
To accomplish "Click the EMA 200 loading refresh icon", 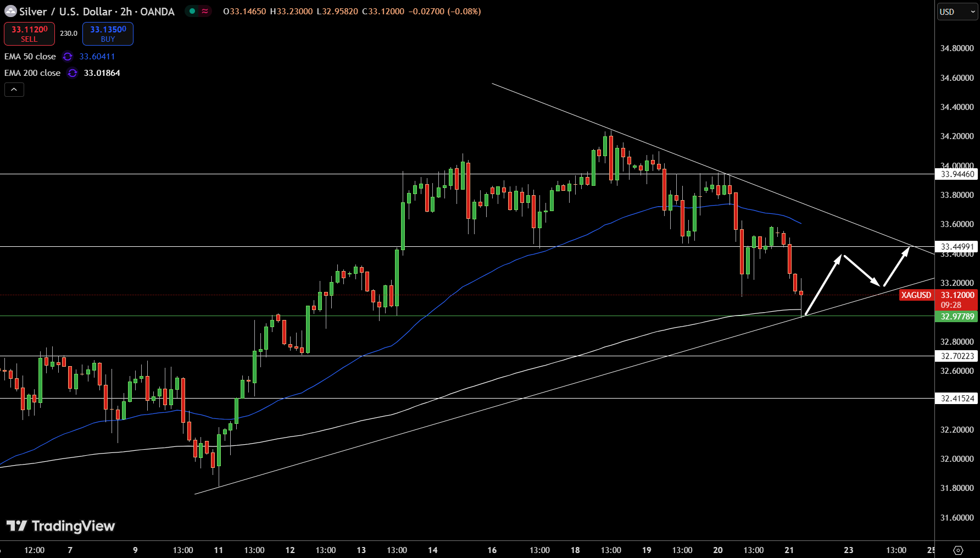I will pos(73,73).
